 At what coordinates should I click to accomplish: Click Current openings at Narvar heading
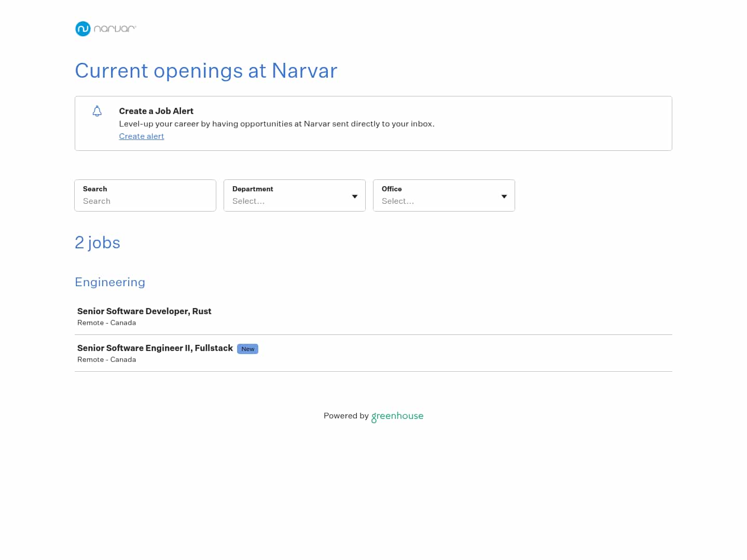(206, 71)
